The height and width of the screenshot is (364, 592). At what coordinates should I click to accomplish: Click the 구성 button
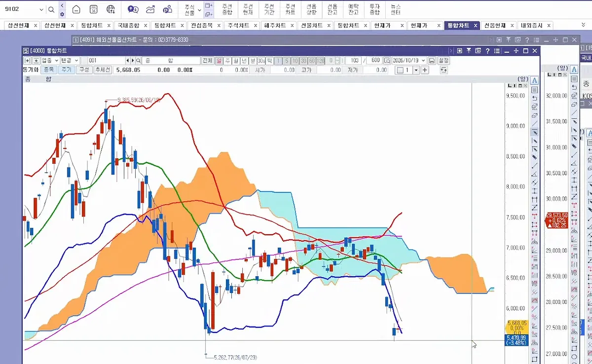[x=84, y=70]
